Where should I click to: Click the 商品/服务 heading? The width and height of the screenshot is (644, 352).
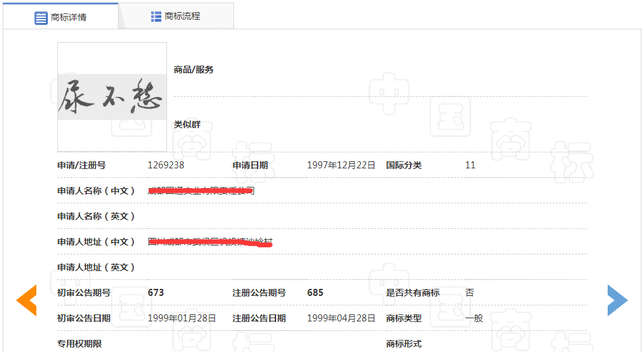[194, 70]
